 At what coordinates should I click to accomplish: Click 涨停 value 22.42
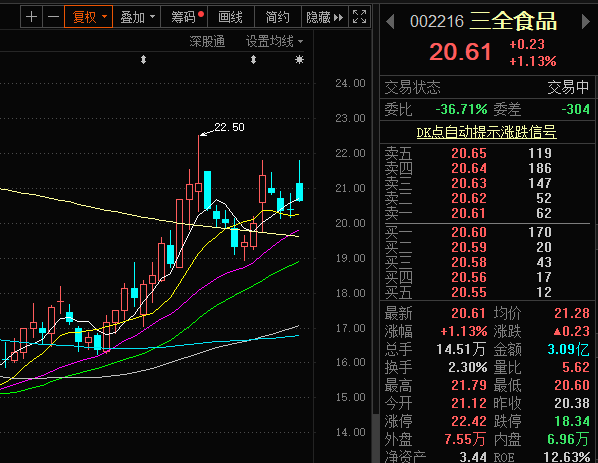(469, 421)
